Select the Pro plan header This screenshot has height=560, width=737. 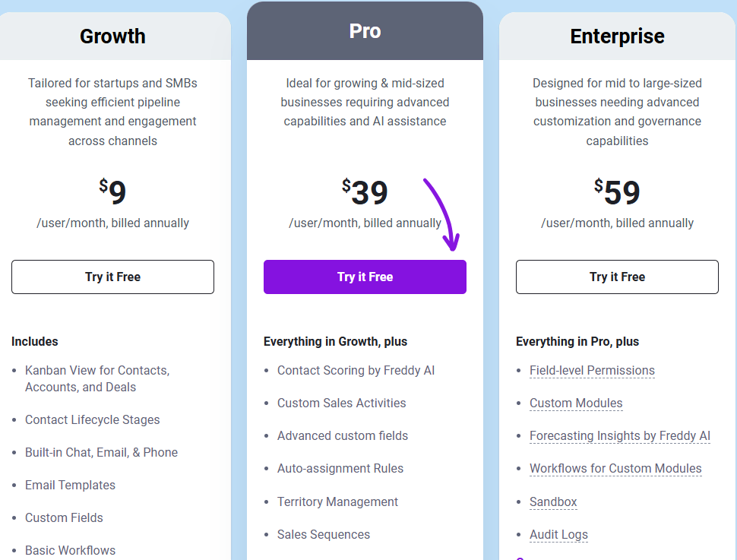[x=365, y=31]
